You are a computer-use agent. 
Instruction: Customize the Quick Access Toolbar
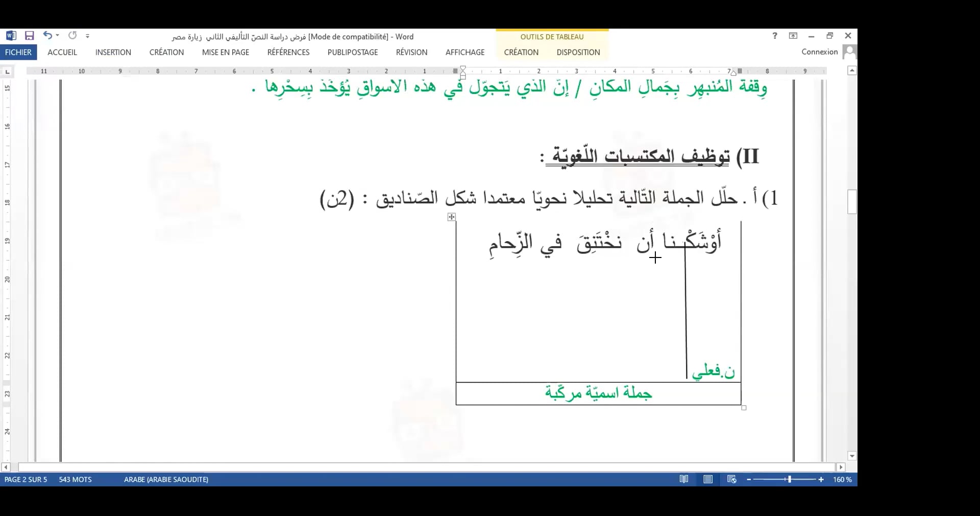[88, 36]
